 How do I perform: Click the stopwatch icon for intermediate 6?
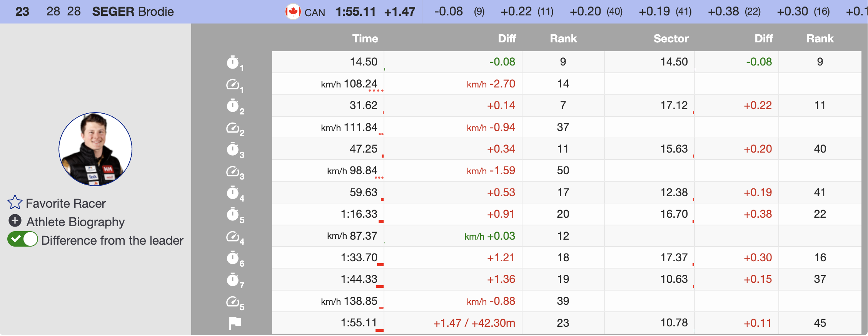click(233, 258)
